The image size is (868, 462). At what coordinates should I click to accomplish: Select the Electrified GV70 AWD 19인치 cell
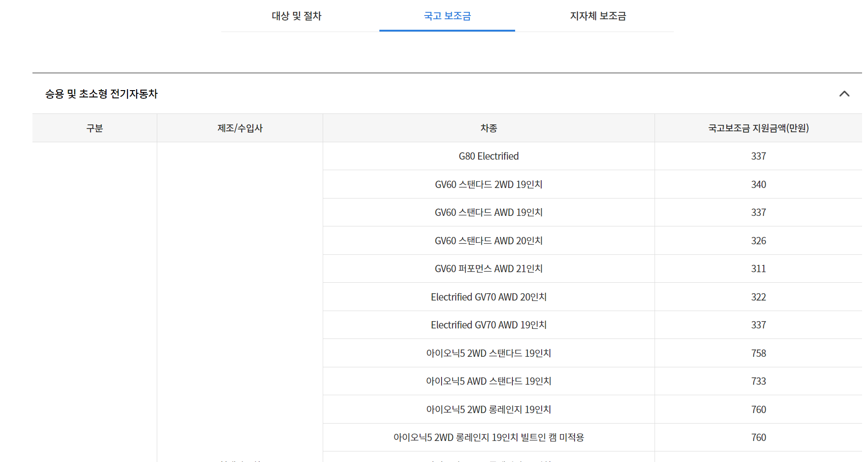(489, 325)
